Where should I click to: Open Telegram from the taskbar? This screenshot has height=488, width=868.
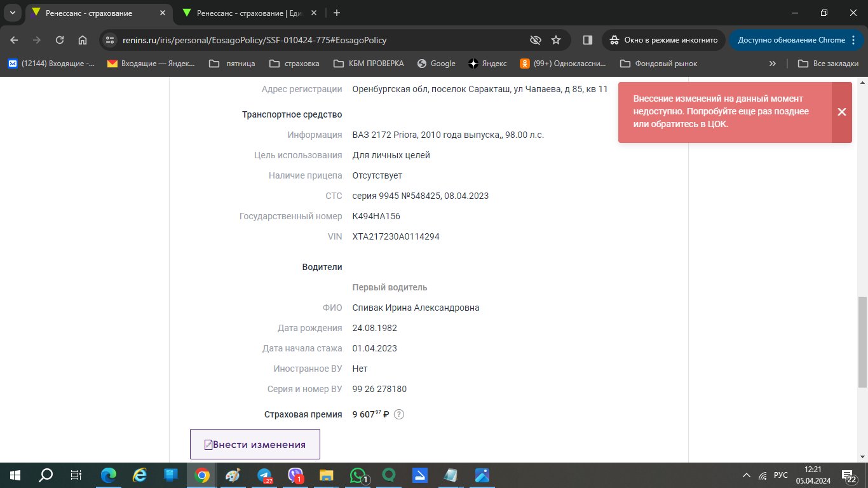(x=264, y=475)
